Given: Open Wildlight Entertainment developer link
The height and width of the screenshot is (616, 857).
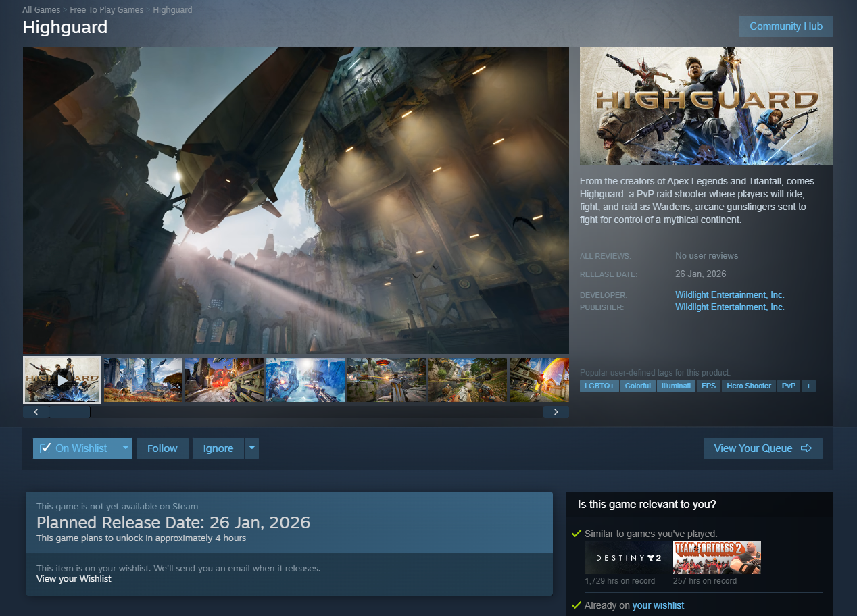Looking at the screenshot, I should click(x=729, y=295).
